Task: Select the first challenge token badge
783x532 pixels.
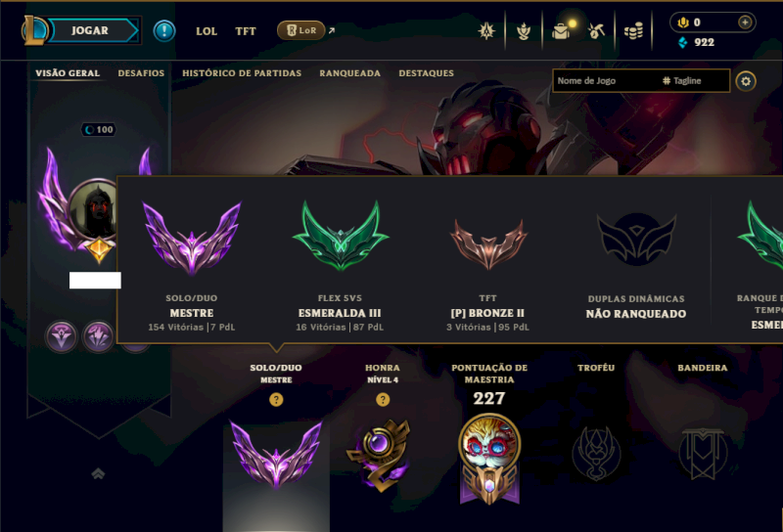Action: pyautogui.click(x=61, y=336)
